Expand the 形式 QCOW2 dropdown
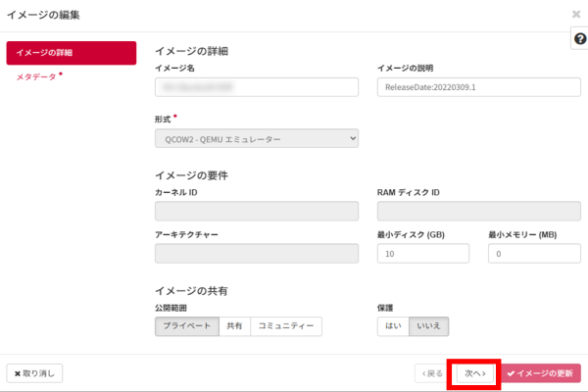Screen dimensions: 588x392 256,139
